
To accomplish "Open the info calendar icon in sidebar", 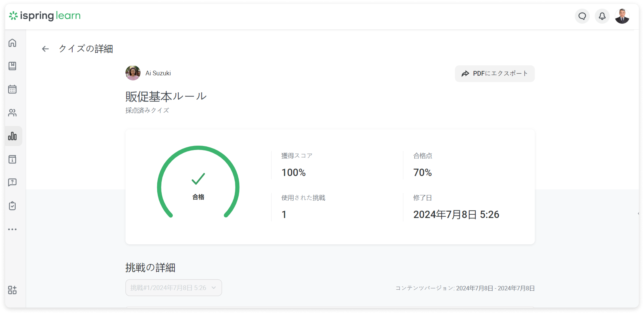I will pos(12,159).
